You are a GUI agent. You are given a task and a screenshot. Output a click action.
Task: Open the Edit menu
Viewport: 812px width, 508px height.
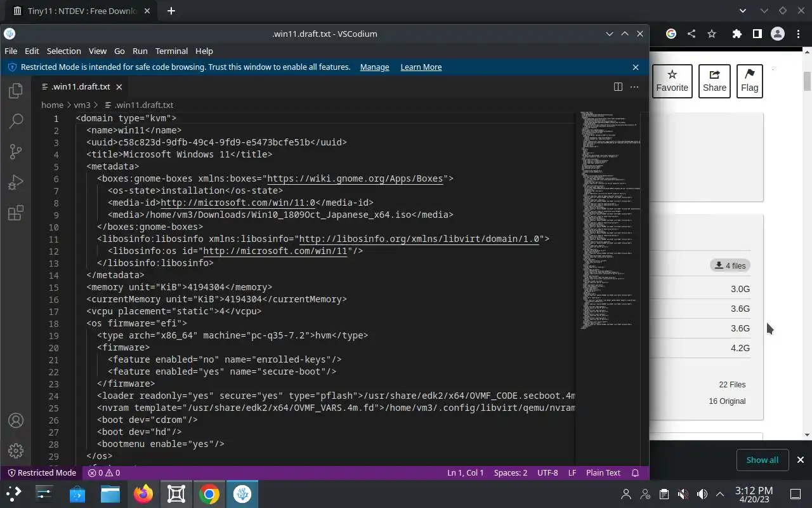click(32, 51)
